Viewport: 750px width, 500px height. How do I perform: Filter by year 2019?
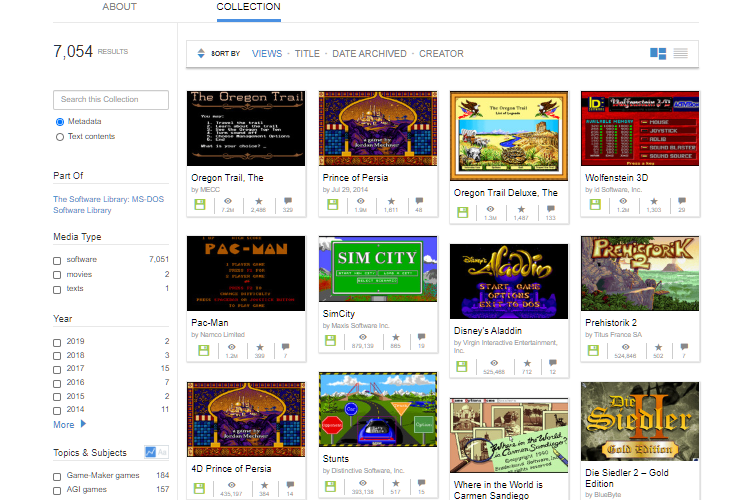coord(57,343)
